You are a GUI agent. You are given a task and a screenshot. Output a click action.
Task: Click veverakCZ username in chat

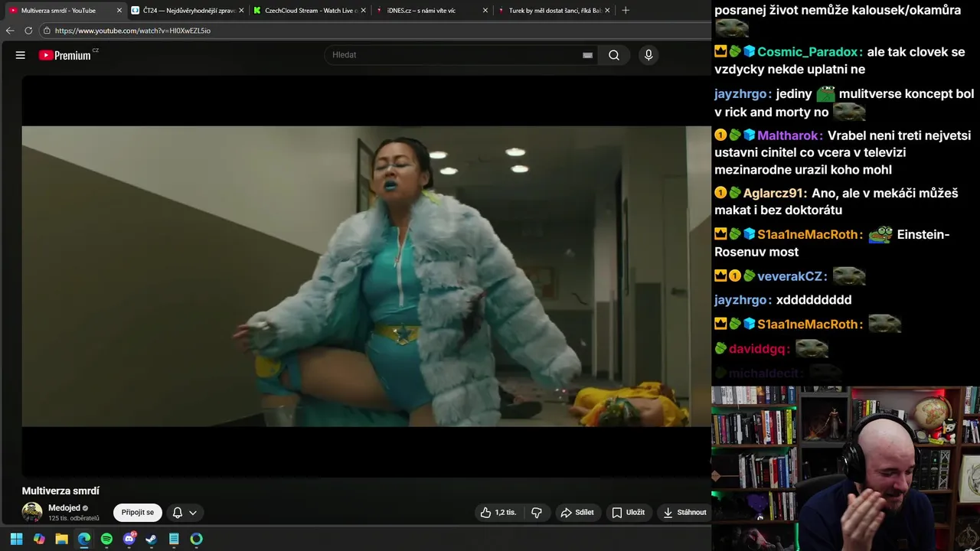[x=790, y=276]
